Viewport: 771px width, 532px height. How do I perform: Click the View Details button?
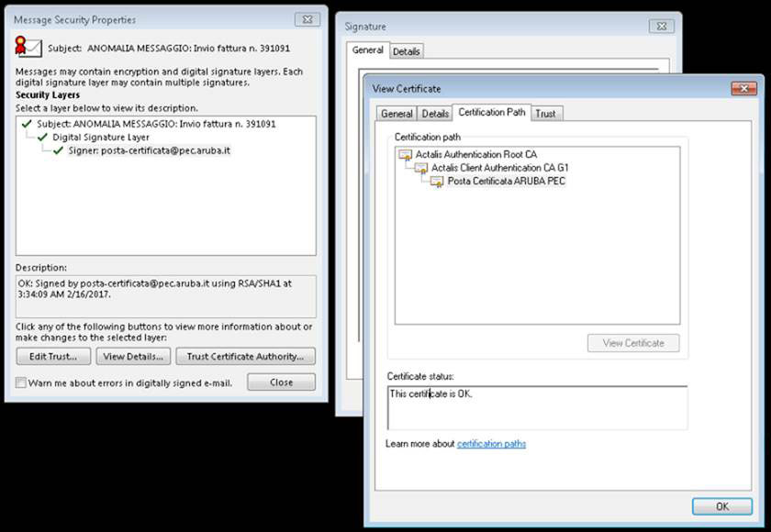click(x=133, y=357)
